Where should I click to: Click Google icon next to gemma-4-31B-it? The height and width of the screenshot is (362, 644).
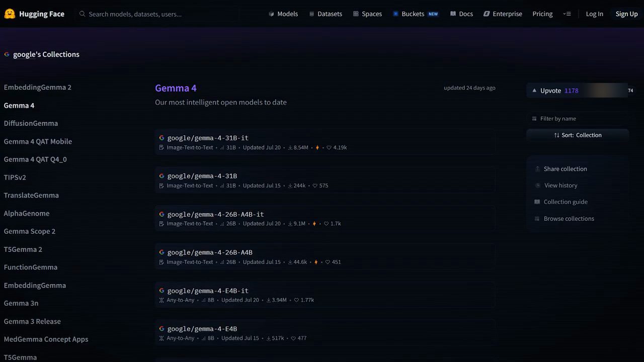tap(162, 138)
